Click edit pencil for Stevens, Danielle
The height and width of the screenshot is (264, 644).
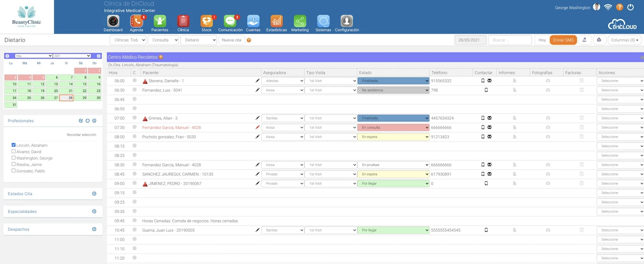click(257, 81)
